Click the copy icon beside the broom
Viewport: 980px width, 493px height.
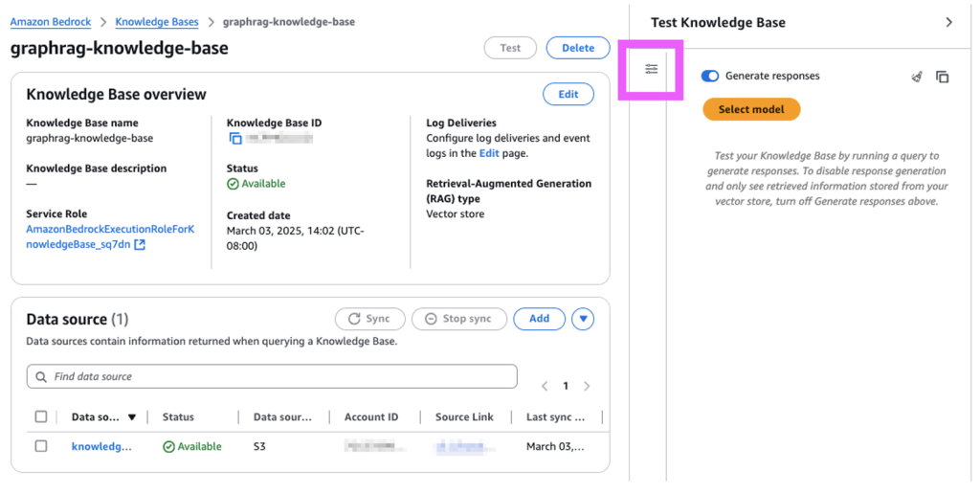pyautogui.click(x=943, y=77)
